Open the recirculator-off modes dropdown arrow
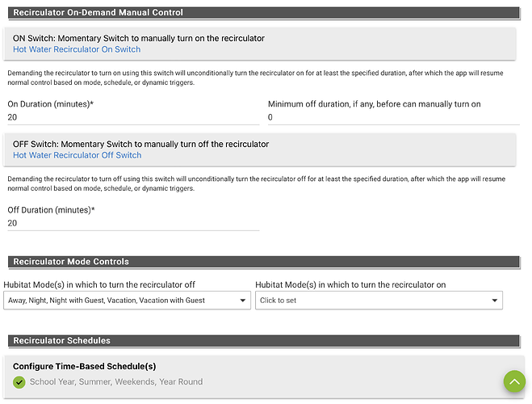The width and height of the screenshot is (532, 404). (244, 301)
